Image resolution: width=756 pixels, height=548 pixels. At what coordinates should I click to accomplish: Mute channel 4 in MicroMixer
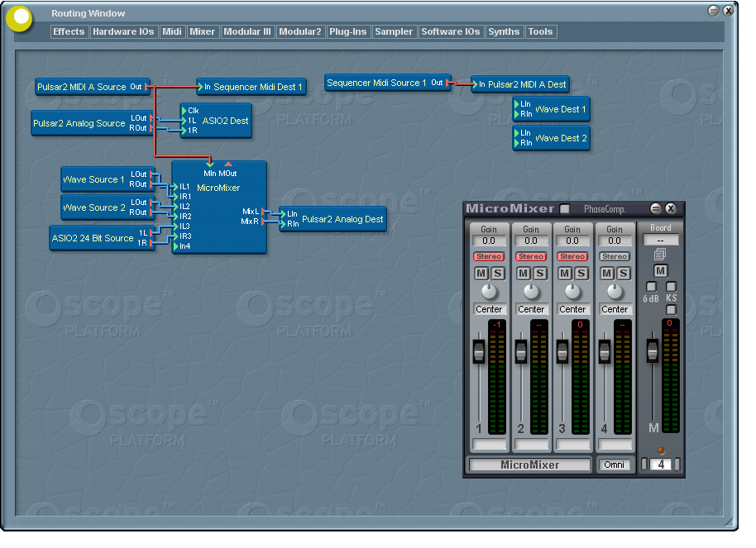click(606, 274)
